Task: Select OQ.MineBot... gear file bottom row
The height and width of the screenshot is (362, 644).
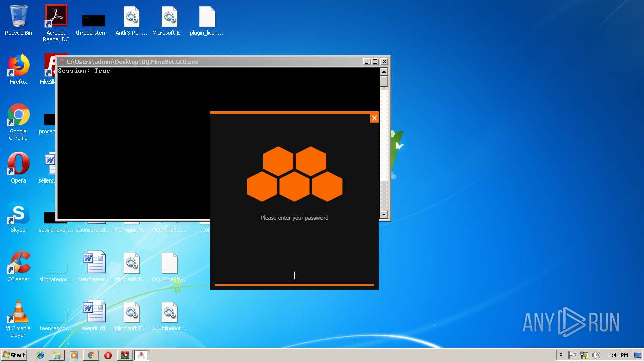Action: [x=169, y=316]
